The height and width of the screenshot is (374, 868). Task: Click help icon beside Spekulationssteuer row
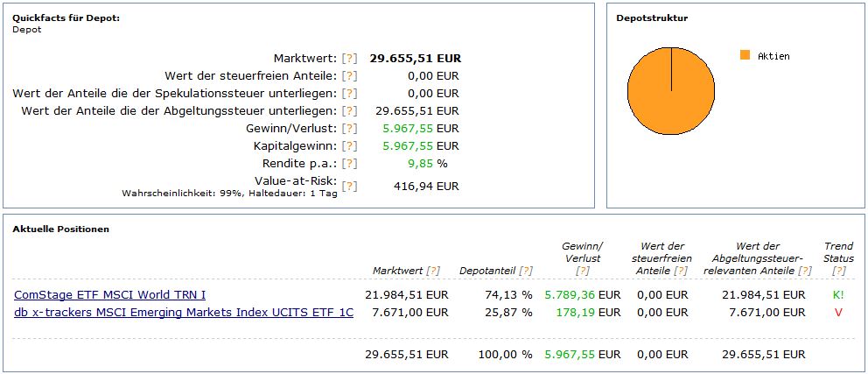(x=349, y=94)
